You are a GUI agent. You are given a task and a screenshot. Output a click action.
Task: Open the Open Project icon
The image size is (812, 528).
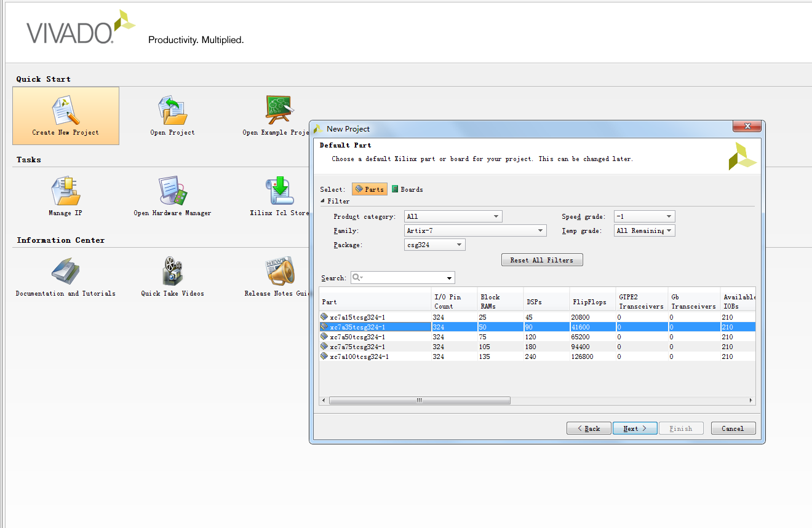(x=172, y=111)
